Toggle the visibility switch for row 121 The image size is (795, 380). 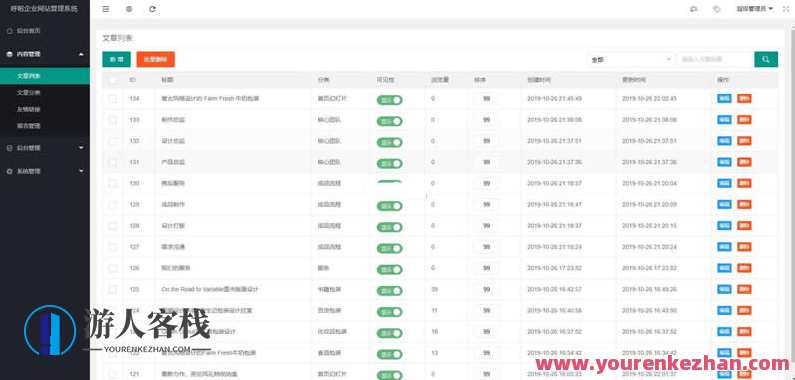tap(389, 375)
